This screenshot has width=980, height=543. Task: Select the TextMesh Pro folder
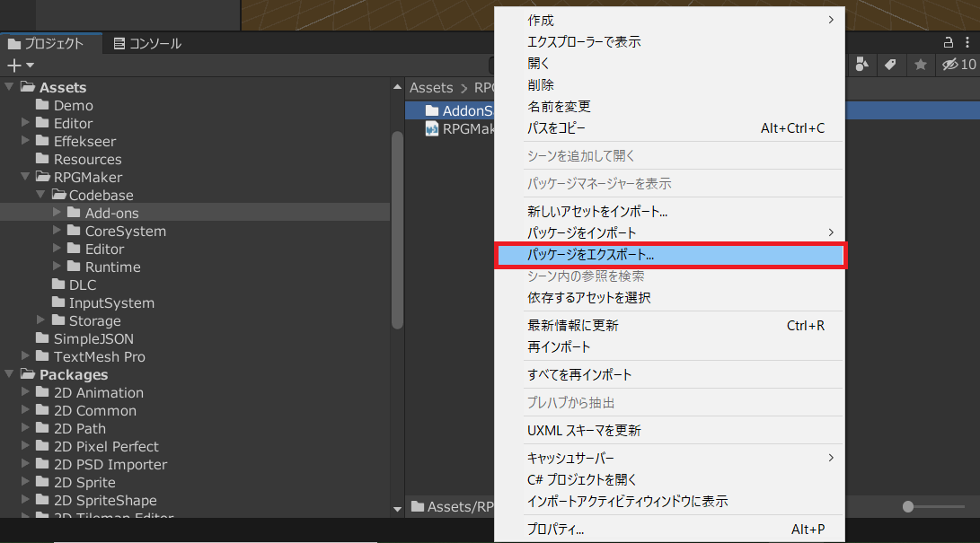pyautogui.click(x=99, y=356)
